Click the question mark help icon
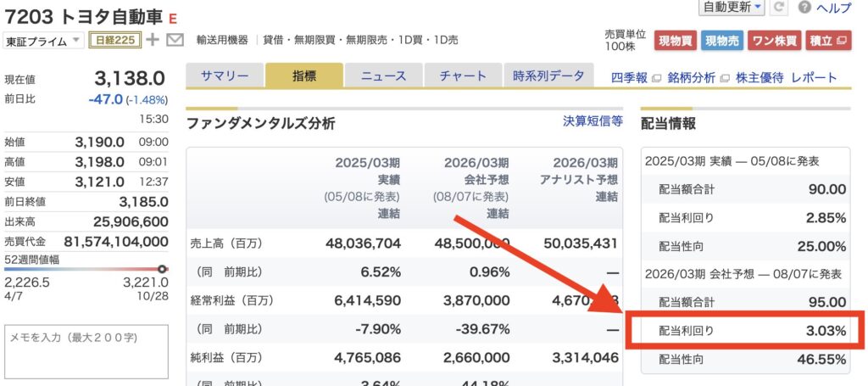The image size is (868, 386). pyautogui.click(x=804, y=7)
